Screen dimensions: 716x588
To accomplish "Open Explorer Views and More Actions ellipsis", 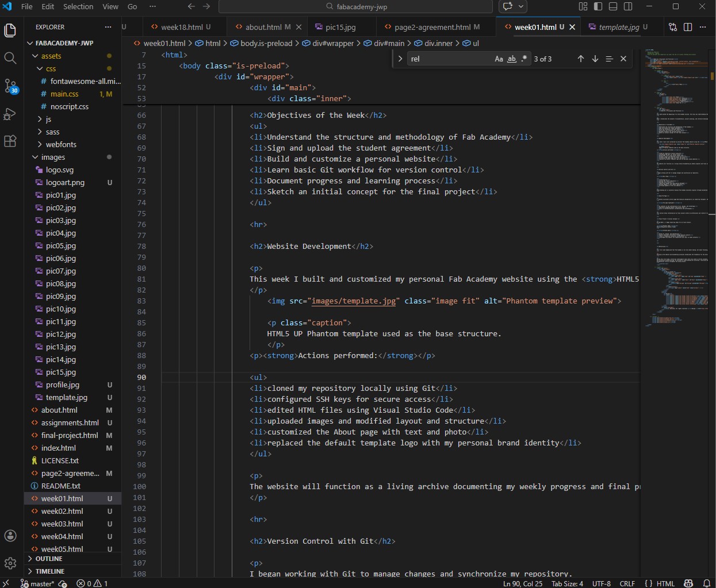I will tap(108, 27).
